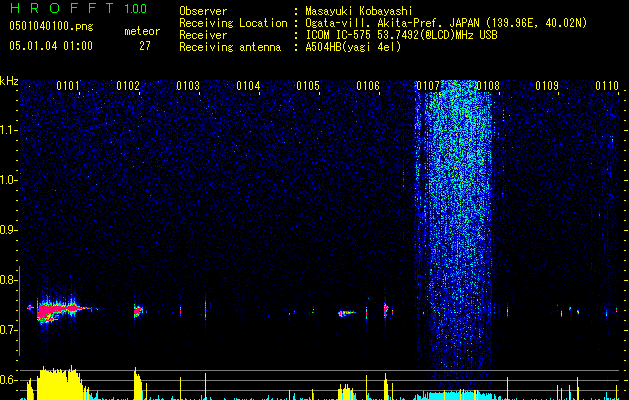This screenshot has width=629, height=400.
Task: Click the Ogata-vill. Akita-Pref. JAPAN location text
Action: tap(446, 23)
